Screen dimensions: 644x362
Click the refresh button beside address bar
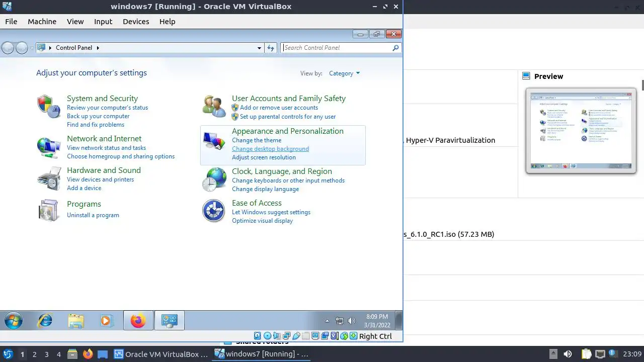271,48
